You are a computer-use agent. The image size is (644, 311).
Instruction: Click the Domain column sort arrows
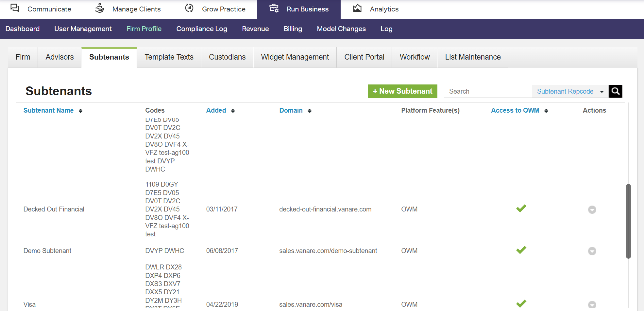coord(310,111)
